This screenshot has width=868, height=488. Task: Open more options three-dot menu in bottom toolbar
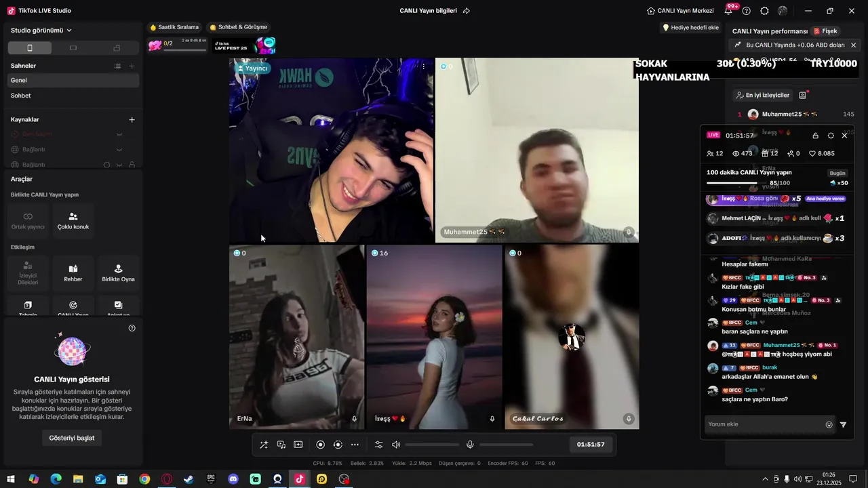coord(355,445)
